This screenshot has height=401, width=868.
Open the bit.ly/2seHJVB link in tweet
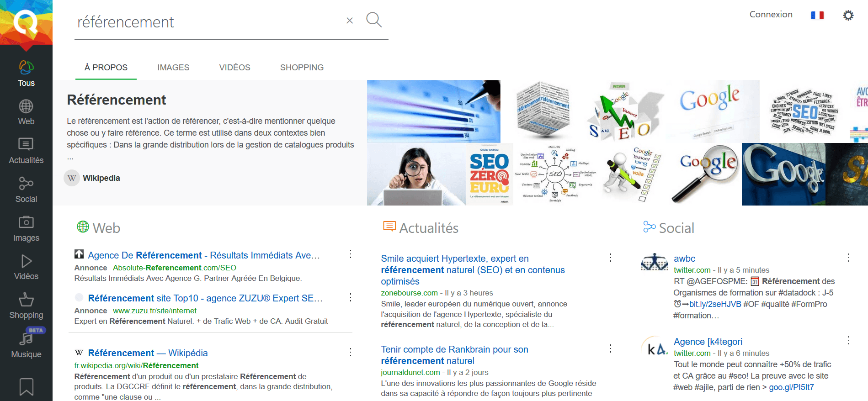click(x=715, y=304)
